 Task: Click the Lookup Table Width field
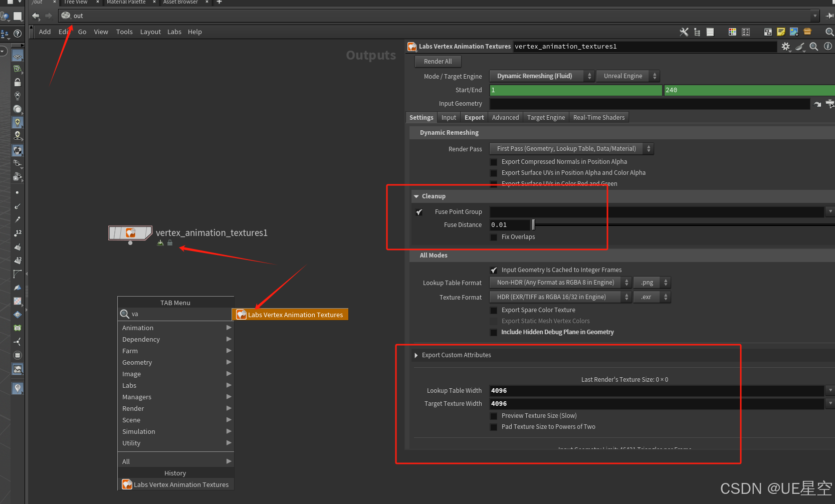pos(657,391)
